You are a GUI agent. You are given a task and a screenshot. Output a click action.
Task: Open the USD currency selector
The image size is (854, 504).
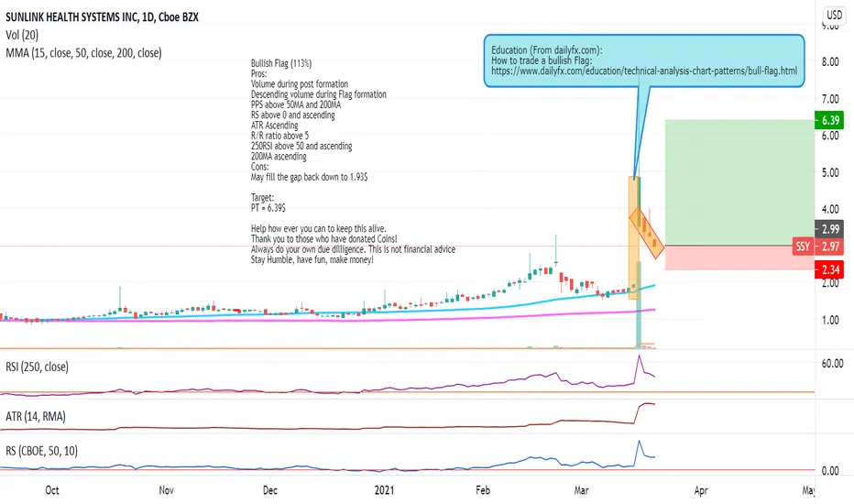coord(834,15)
